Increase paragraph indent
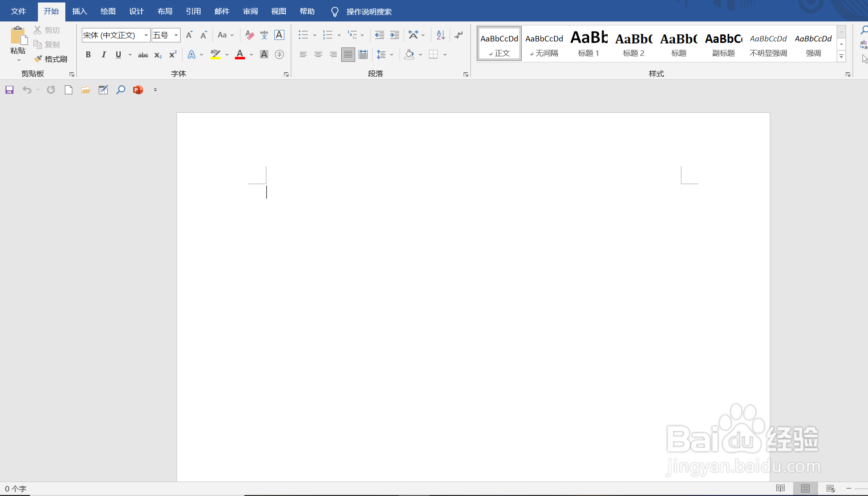This screenshot has width=868, height=496. 395,35
